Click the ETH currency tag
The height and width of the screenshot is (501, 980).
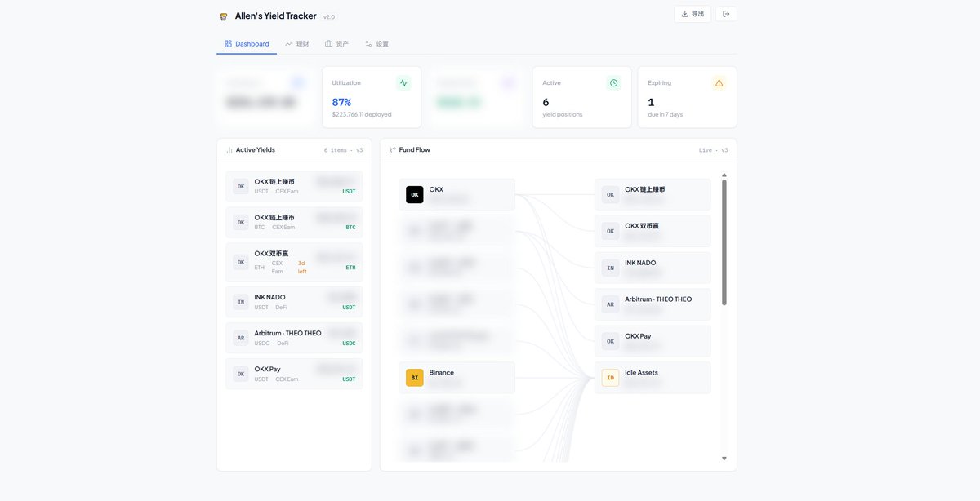[x=350, y=268]
